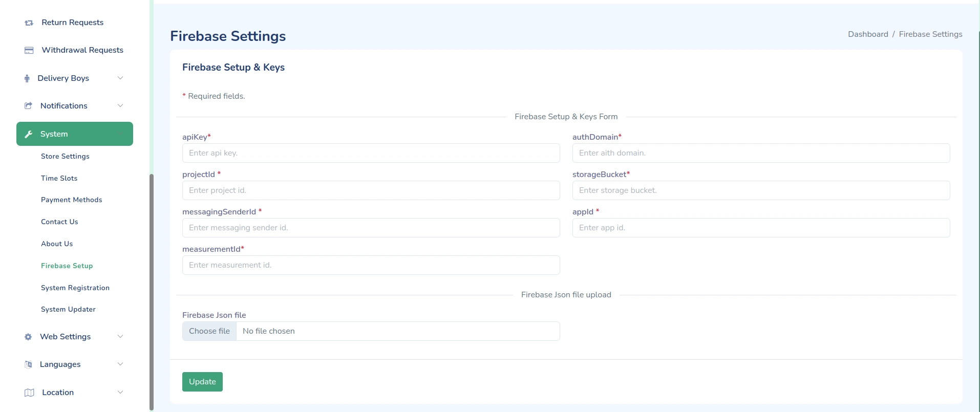This screenshot has height=412, width=980.
Task: Click the 'Firebase Json file upload' divider label
Action: pos(566,295)
